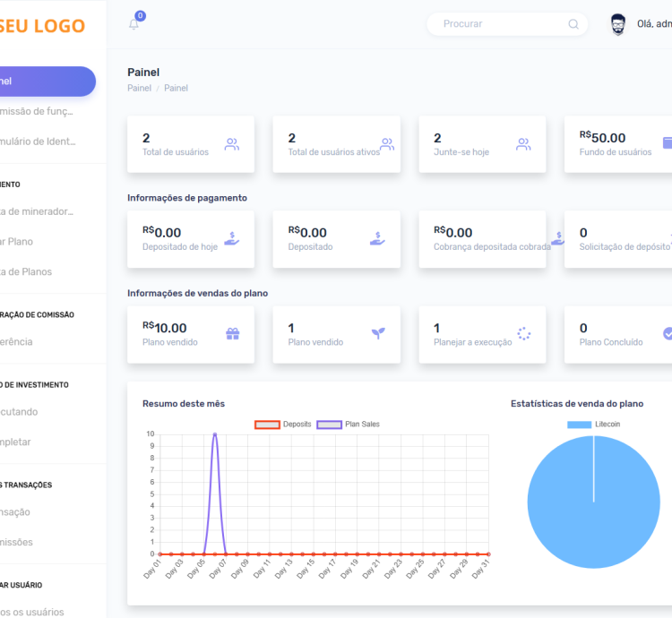The height and width of the screenshot is (618, 672).
Task: Click the Total de usuários people icon
Action: [232, 144]
